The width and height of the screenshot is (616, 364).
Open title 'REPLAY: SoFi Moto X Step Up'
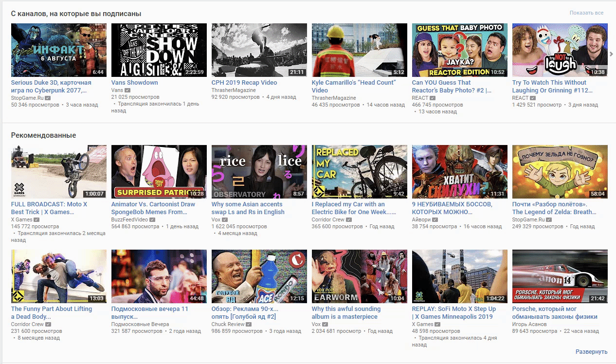pyautogui.click(x=454, y=313)
